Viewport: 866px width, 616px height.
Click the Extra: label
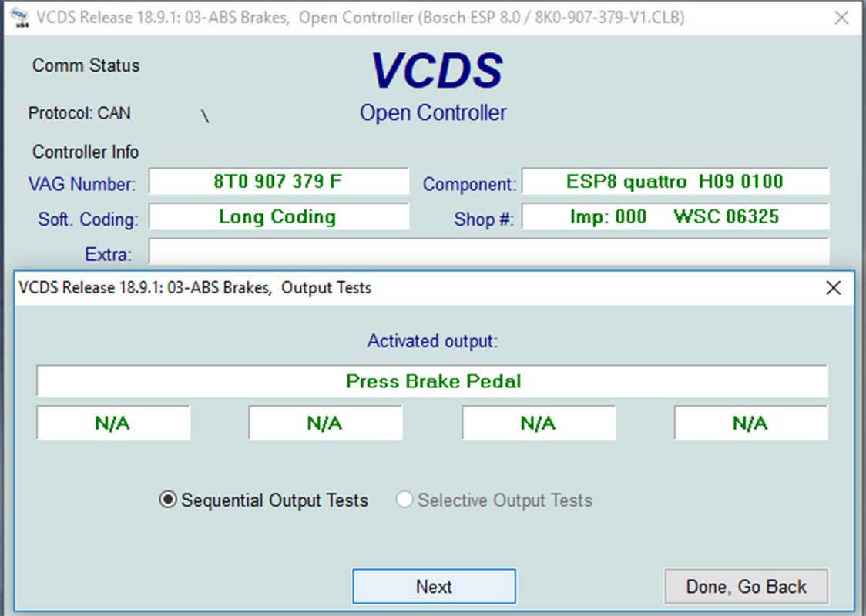click(108, 254)
